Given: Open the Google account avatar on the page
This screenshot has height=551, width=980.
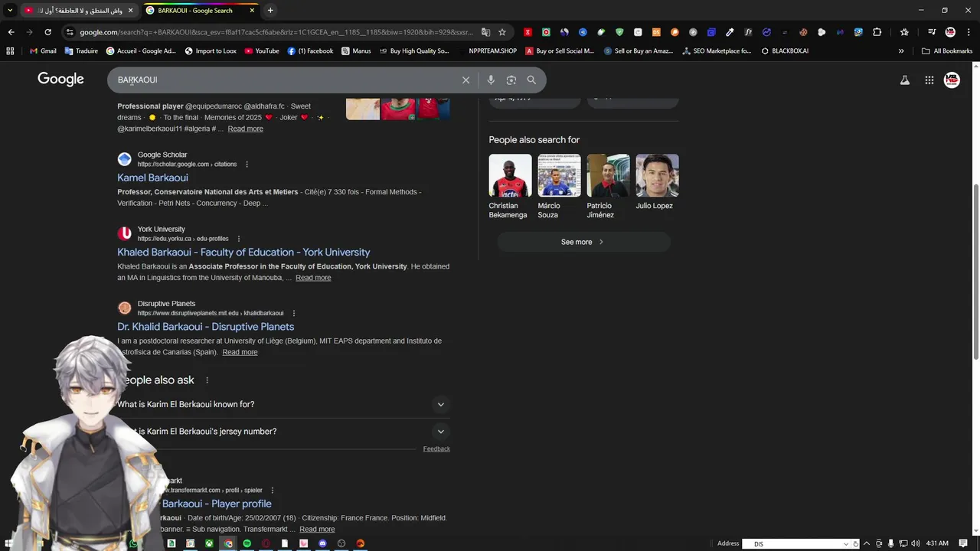Looking at the screenshot, I should coord(952,80).
